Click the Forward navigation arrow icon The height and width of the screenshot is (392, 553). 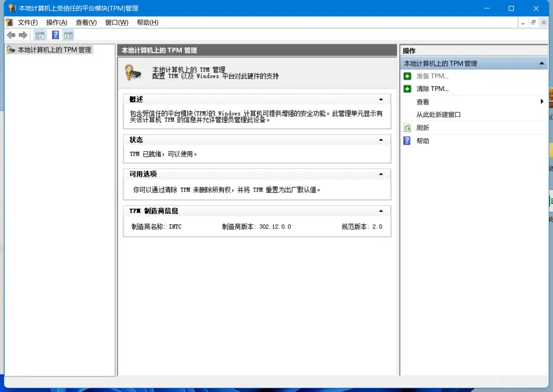23,35
